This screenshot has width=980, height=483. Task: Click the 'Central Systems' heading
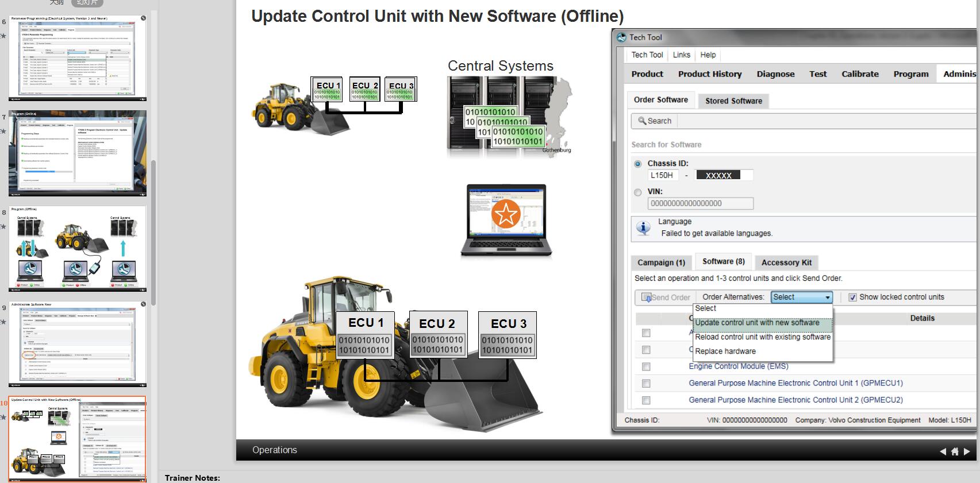[501, 66]
